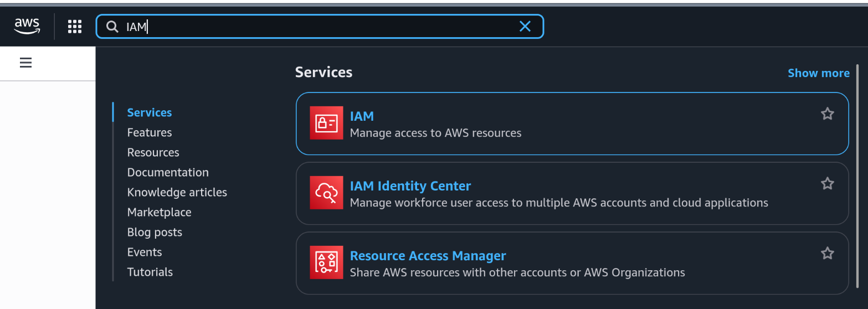Click the magnifier icon in search bar

[x=112, y=27]
